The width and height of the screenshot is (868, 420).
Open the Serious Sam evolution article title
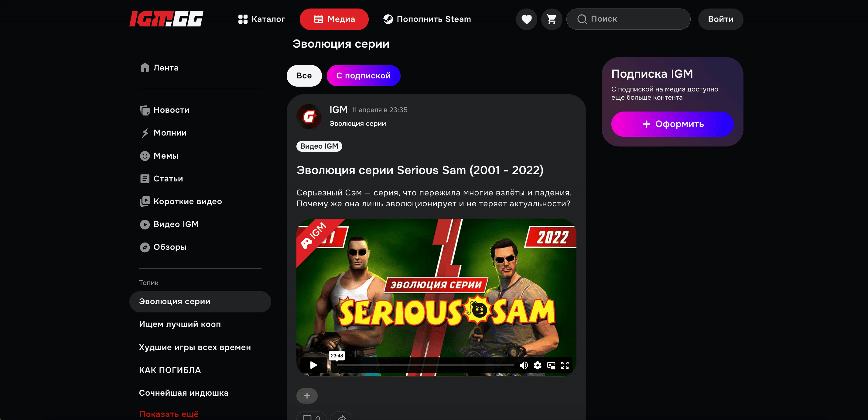pos(419,170)
